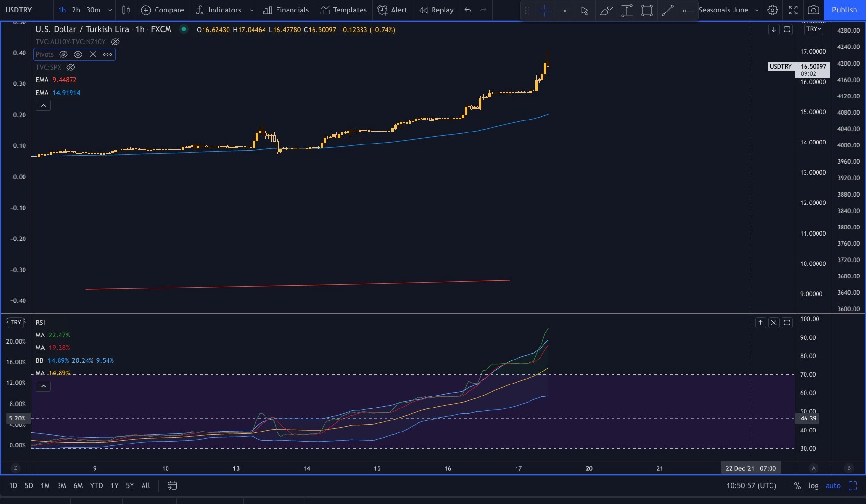This screenshot has height=504, width=866.
Task: Open USDTRY symbol search
Action: 19,10
